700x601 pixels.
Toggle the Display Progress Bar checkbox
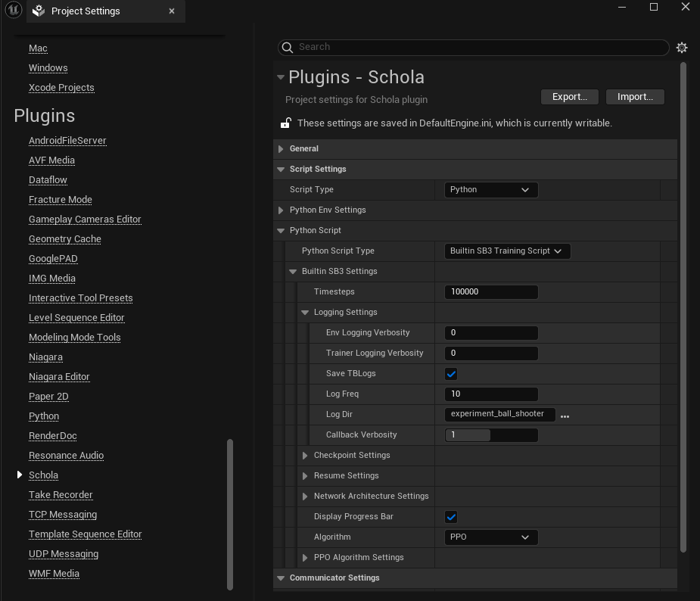452,517
